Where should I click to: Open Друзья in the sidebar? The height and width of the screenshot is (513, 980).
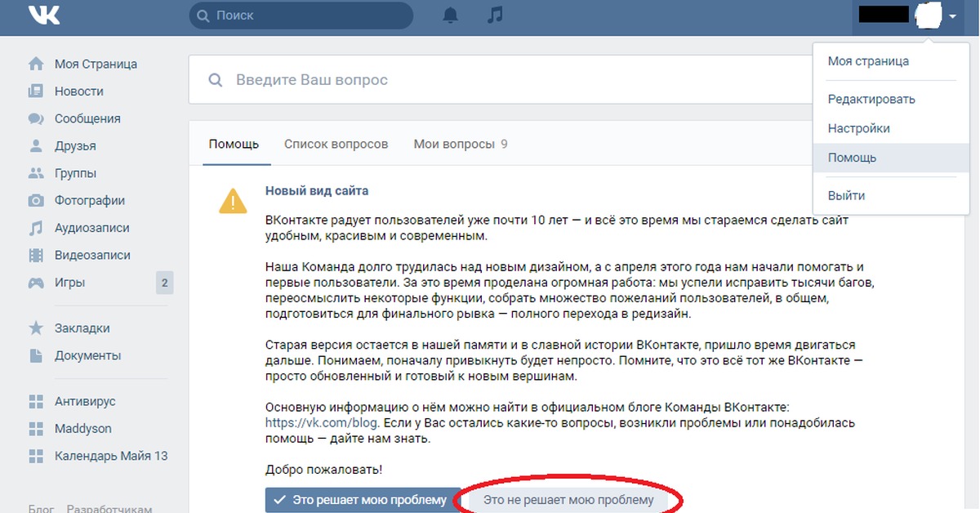[75, 146]
